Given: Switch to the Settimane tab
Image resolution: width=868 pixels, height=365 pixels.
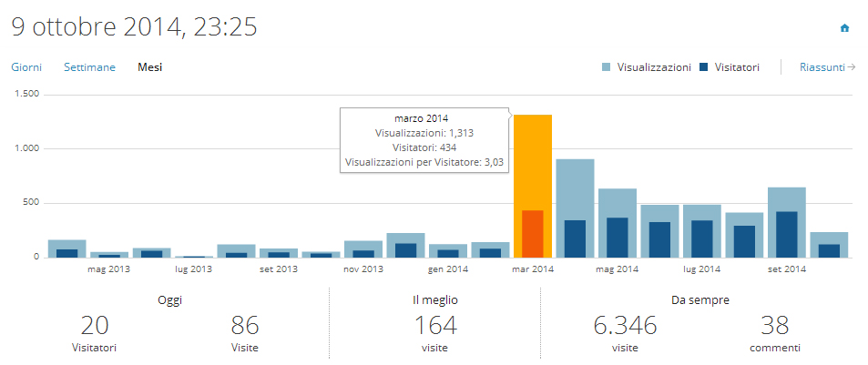Looking at the screenshot, I should pos(89,67).
